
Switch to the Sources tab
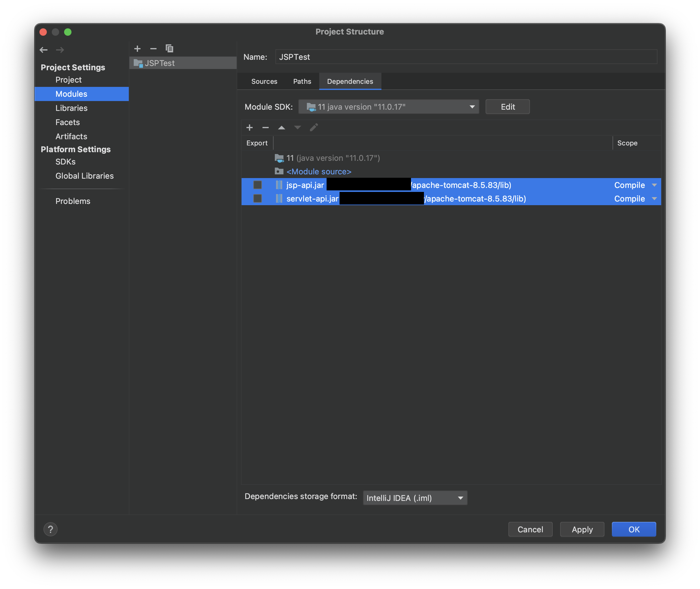(264, 81)
